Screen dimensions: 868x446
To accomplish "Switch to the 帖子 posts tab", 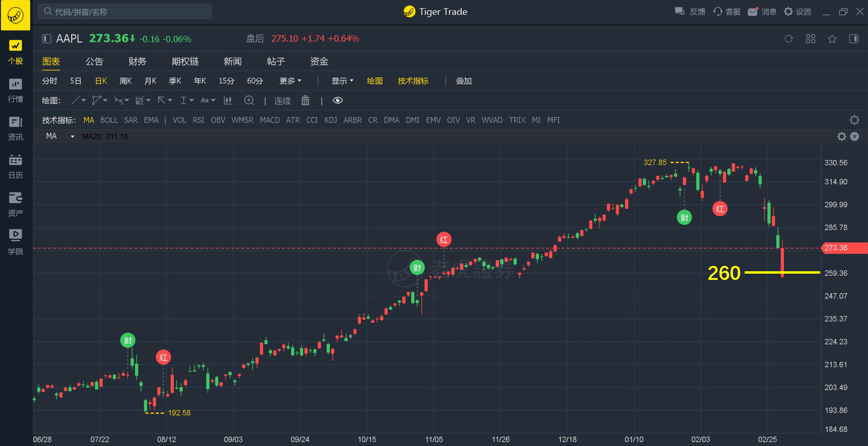I will (x=276, y=61).
